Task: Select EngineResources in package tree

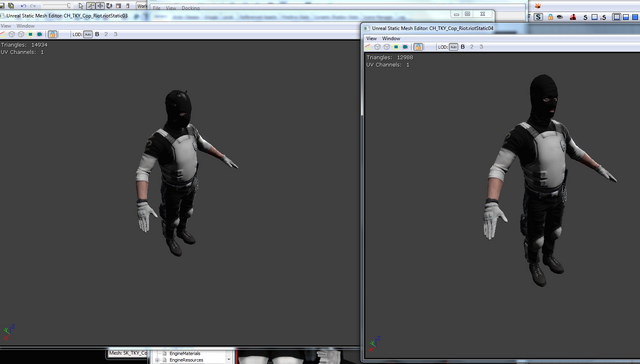Action: [x=186, y=360]
